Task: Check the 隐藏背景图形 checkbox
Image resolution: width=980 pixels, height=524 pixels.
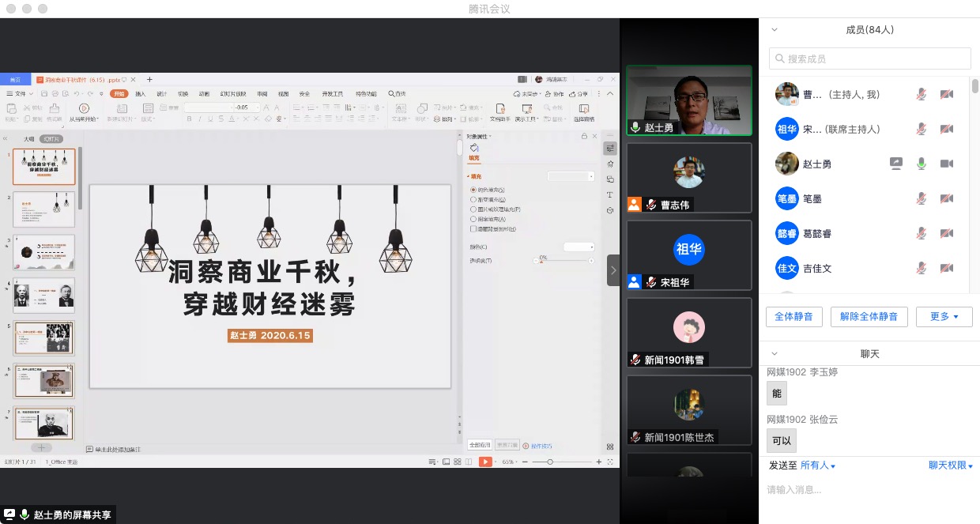Action: point(473,228)
